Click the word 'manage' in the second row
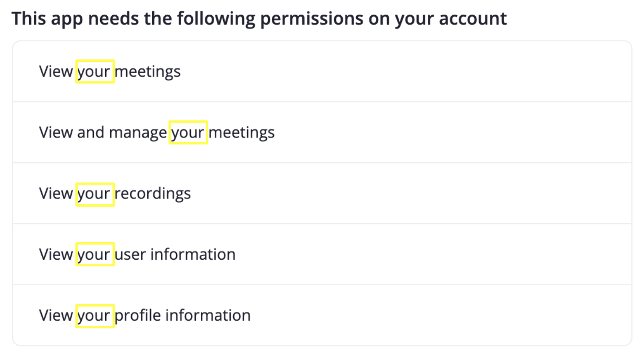 point(138,132)
